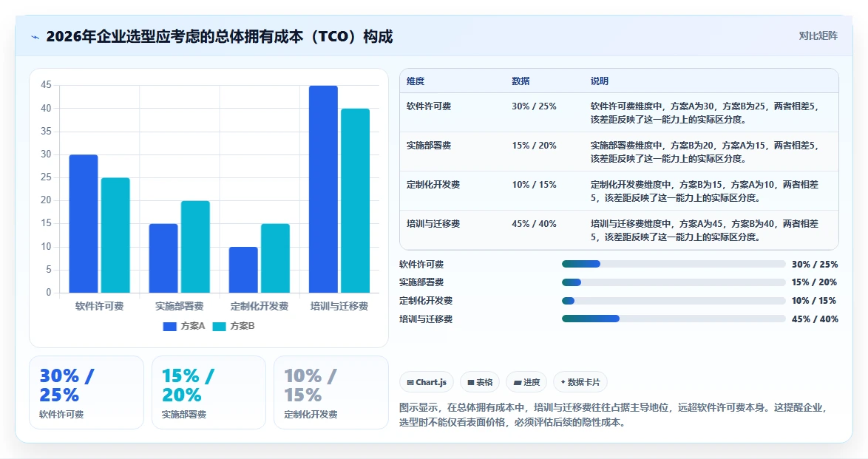Screen dimensions: 868x459
Task: Click 15% / 20% value beside progress bar
Action: 815,282
